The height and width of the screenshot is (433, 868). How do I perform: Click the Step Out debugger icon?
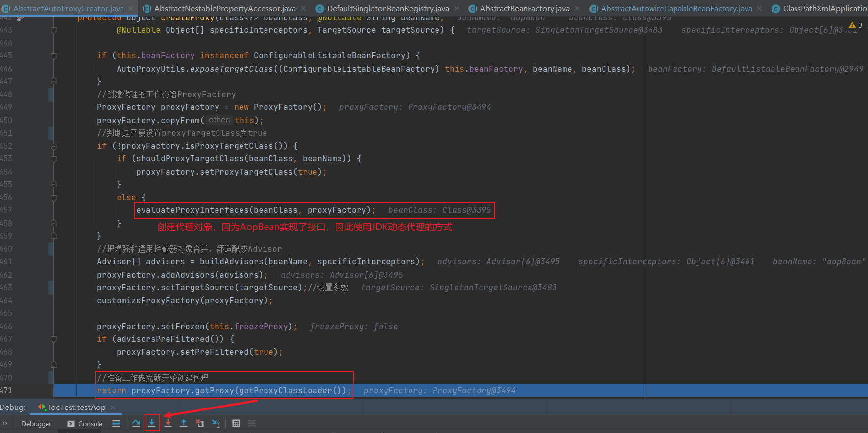184,423
